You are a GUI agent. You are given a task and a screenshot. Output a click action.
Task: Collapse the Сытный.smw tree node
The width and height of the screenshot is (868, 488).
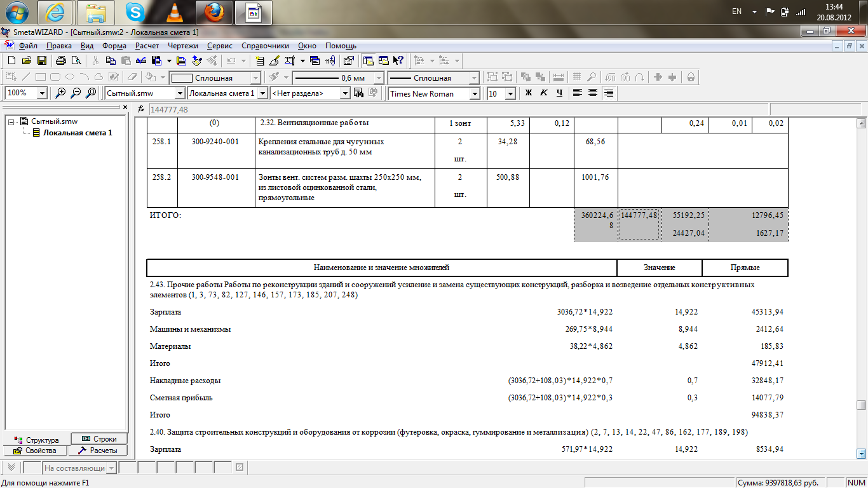click(11, 121)
